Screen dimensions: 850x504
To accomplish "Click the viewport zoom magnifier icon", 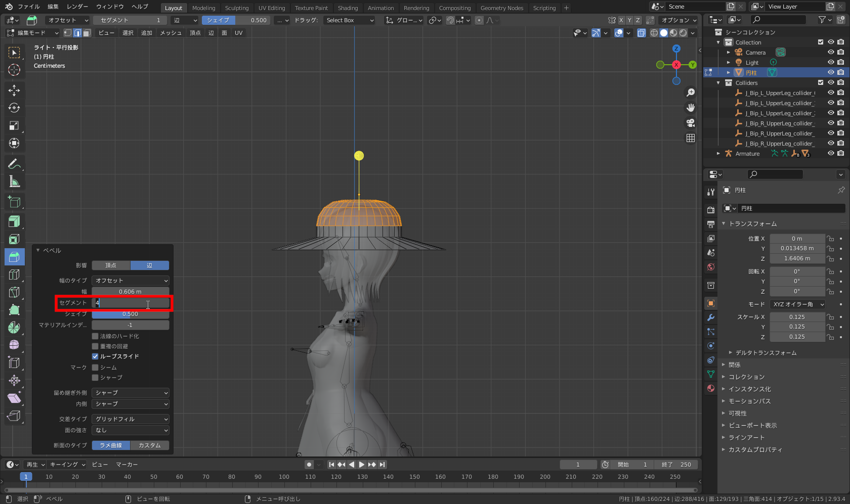I will tap(691, 93).
